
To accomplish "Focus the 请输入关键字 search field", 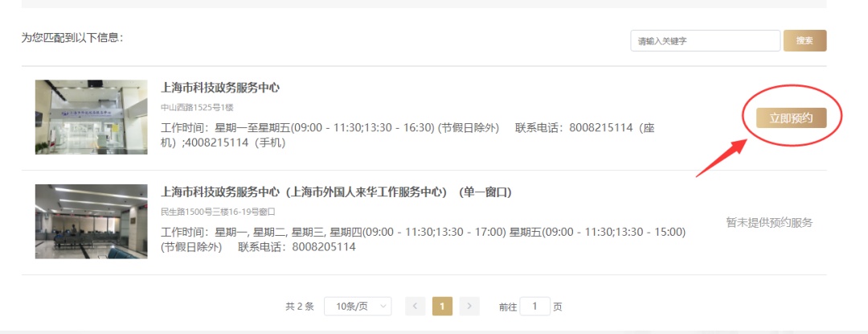I will click(706, 41).
